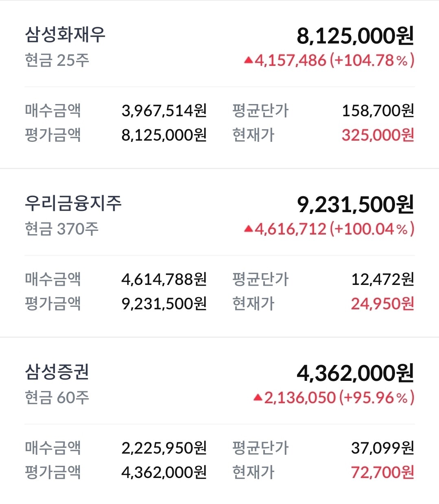Open the 삼성화재우 stock name
This screenshot has height=504, width=439.
click(x=65, y=35)
